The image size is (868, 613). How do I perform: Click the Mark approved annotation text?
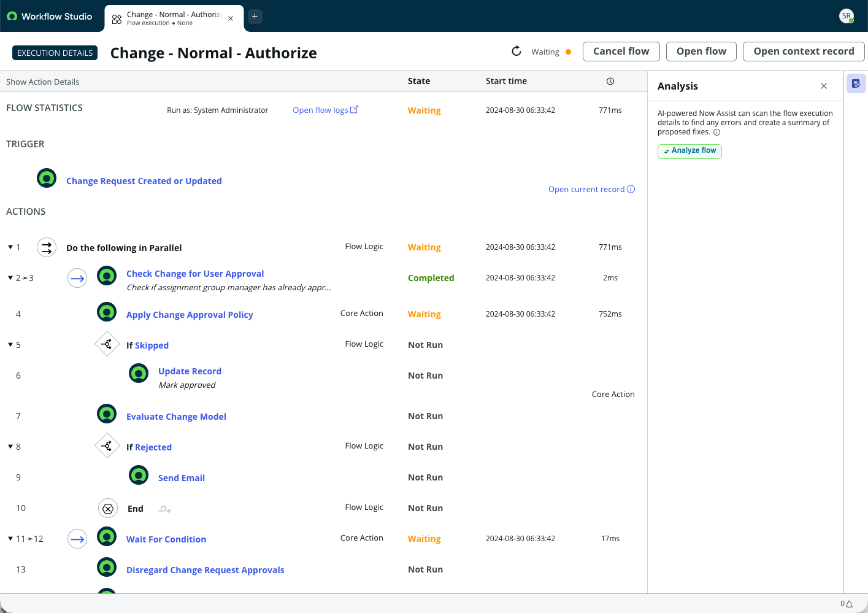(187, 385)
